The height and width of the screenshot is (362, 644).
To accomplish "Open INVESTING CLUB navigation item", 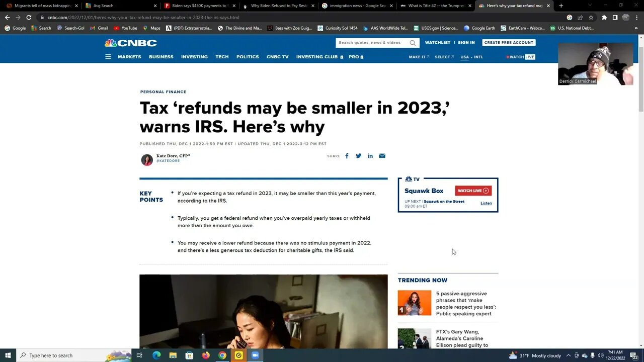I will point(319,57).
